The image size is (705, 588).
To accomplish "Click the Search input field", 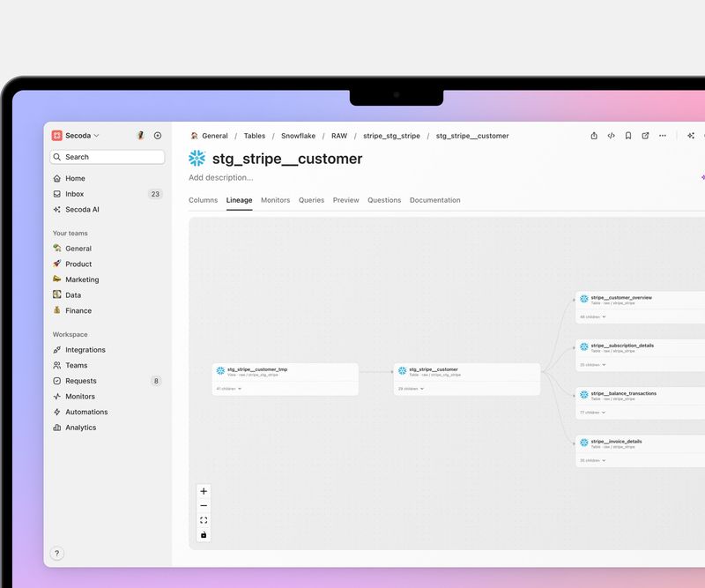I will [107, 156].
